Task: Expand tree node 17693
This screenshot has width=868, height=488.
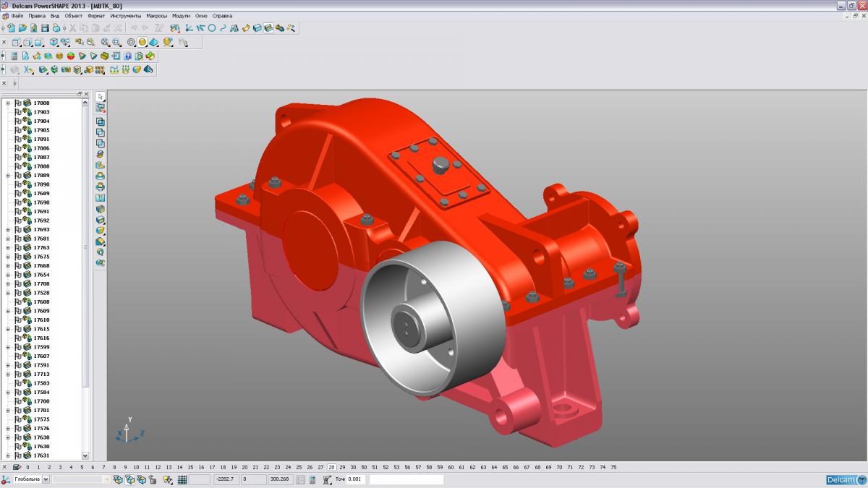Action: point(8,229)
